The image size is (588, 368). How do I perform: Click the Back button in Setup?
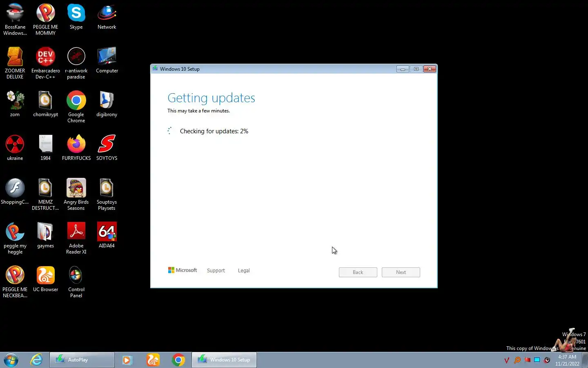358,272
